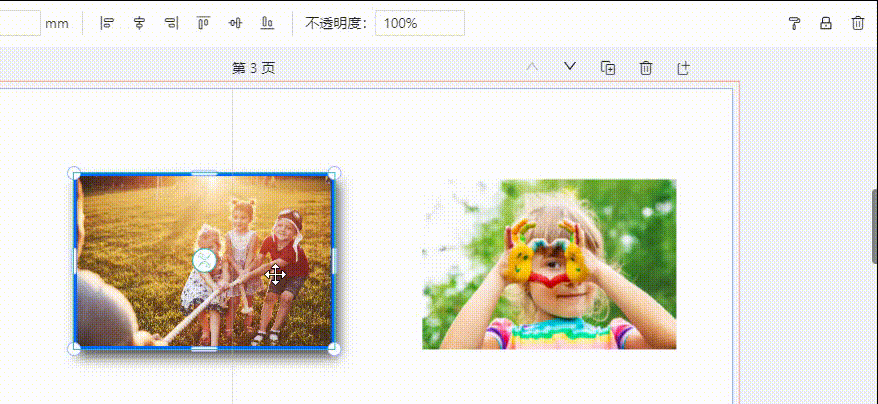Click the mm size input field
This screenshot has width=878, height=404.
(20, 23)
